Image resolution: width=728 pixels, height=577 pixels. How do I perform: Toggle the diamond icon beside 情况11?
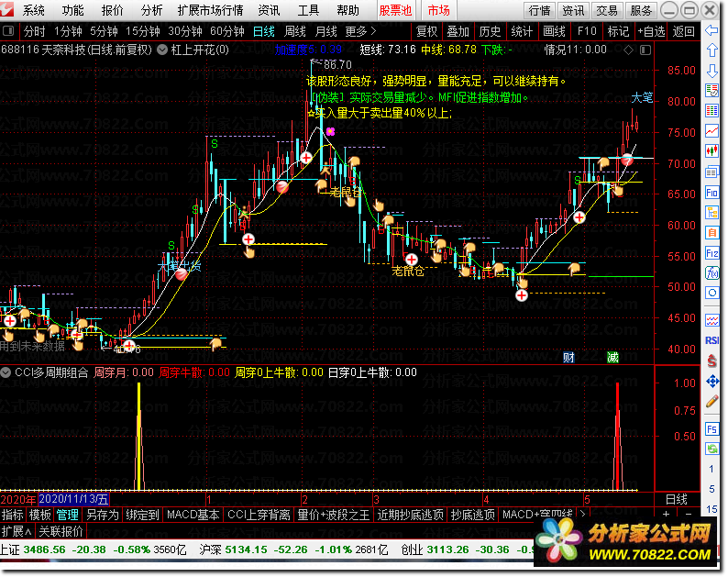(x=628, y=50)
